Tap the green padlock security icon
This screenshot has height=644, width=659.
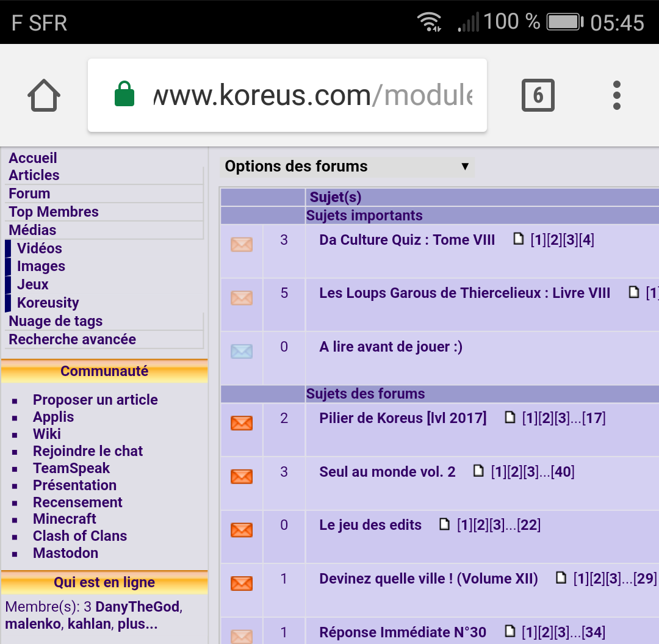124,95
